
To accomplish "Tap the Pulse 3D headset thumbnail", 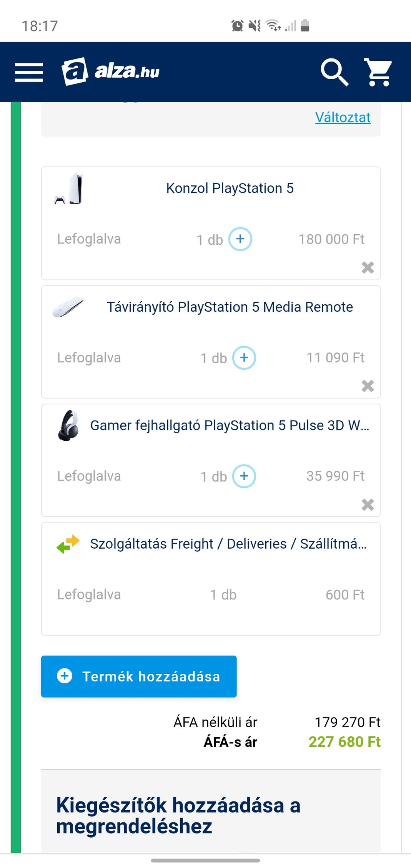I will click(68, 426).
